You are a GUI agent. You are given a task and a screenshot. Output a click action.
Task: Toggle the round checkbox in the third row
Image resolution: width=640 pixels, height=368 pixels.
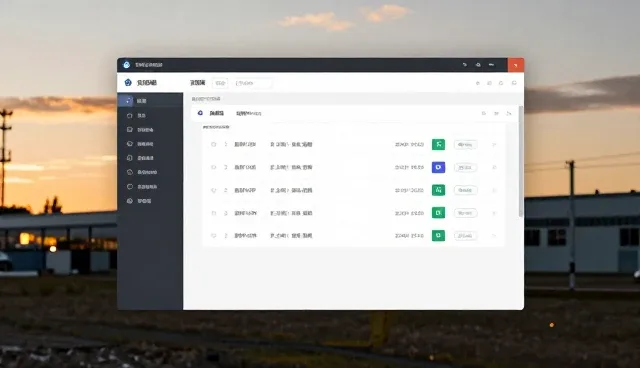[213, 190]
